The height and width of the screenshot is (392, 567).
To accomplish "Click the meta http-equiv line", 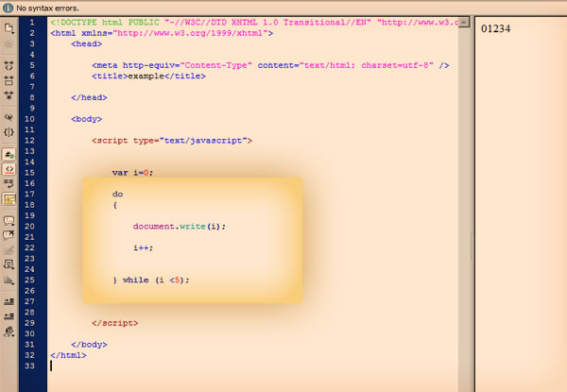I will tap(270, 65).
